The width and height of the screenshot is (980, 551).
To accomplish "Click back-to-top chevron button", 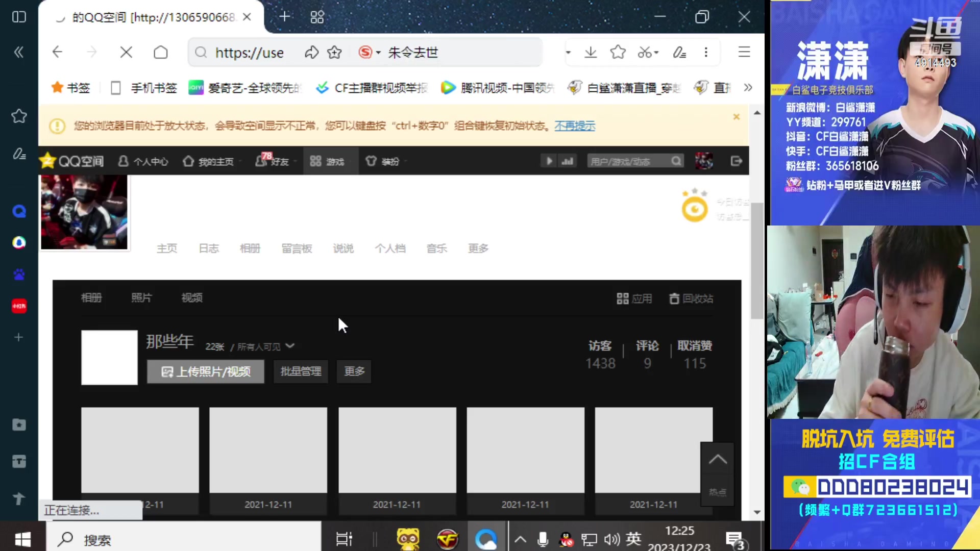I will point(717,459).
